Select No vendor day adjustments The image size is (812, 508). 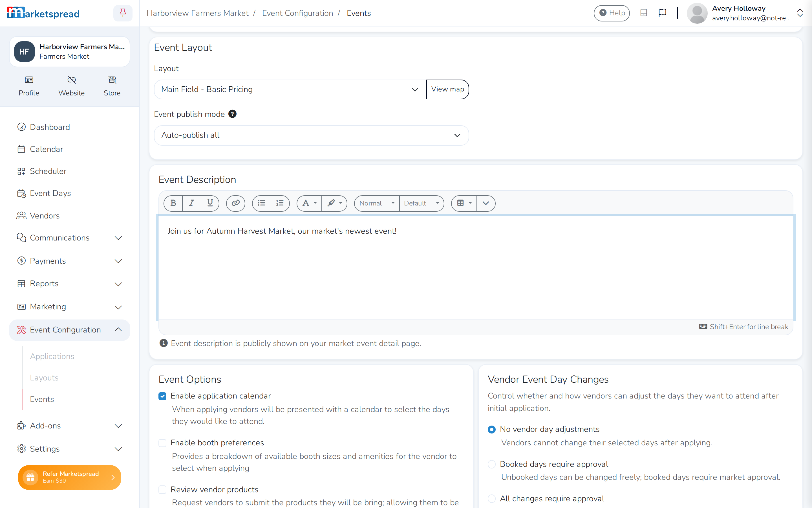pyautogui.click(x=491, y=429)
